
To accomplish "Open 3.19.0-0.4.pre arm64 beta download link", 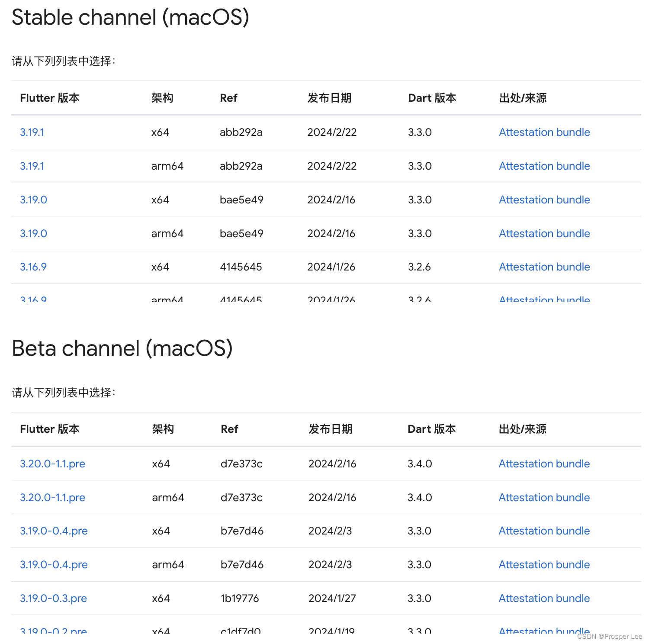I will point(54,565).
